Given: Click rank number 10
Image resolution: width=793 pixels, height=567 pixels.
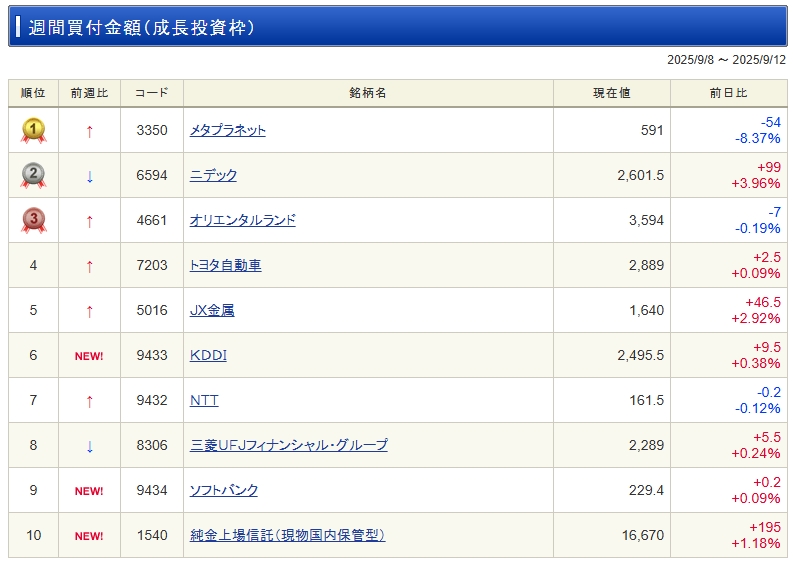Looking at the screenshot, I should click(33, 536).
